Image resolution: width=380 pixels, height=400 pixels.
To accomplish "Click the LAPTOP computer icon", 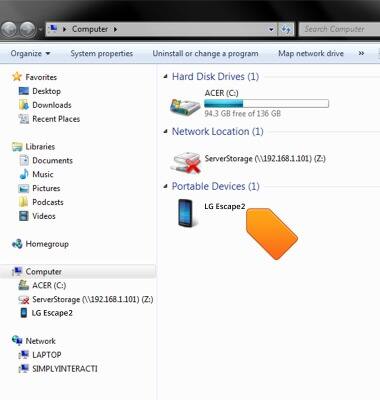I will click(24, 355).
